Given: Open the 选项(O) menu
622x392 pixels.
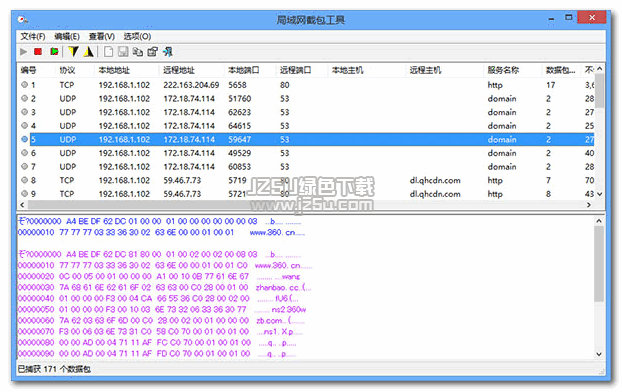Looking at the screenshot, I should click(x=137, y=37).
